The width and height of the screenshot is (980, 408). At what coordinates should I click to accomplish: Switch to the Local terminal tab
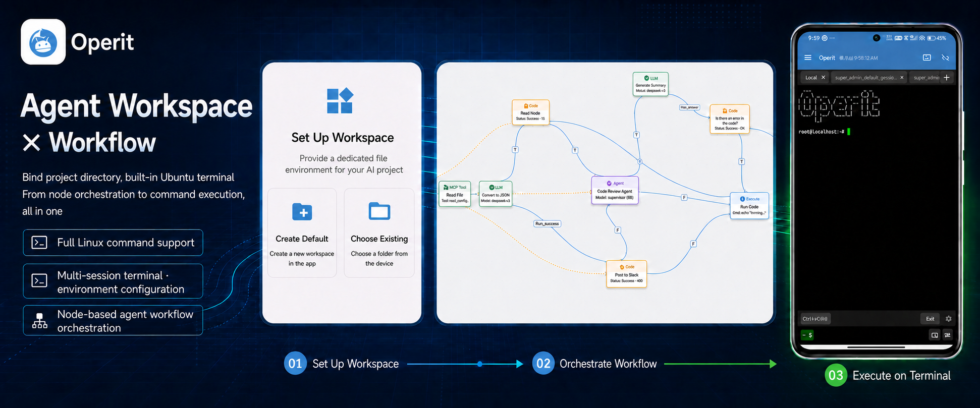[815, 77]
